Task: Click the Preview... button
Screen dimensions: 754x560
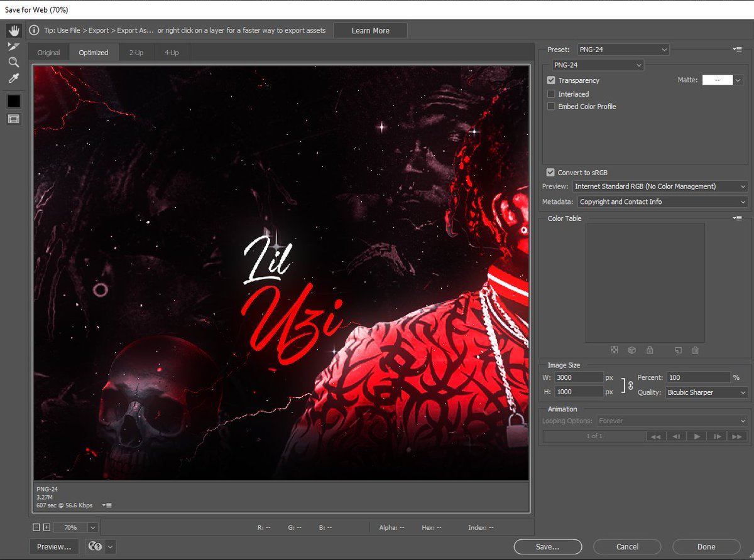Action: (x=54, y=547)
